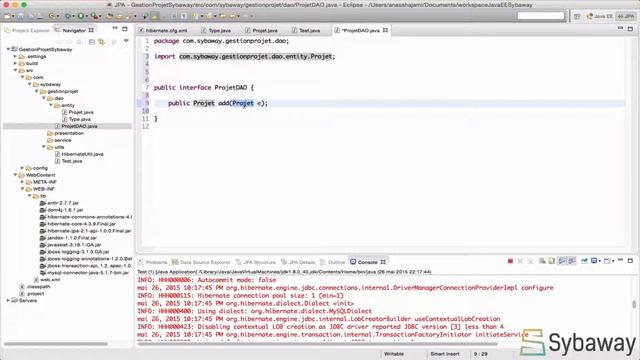640x360 pixels.
Task: Toggle Scroll Lock in the Console toolbar
Action: [x=552, y=261]
